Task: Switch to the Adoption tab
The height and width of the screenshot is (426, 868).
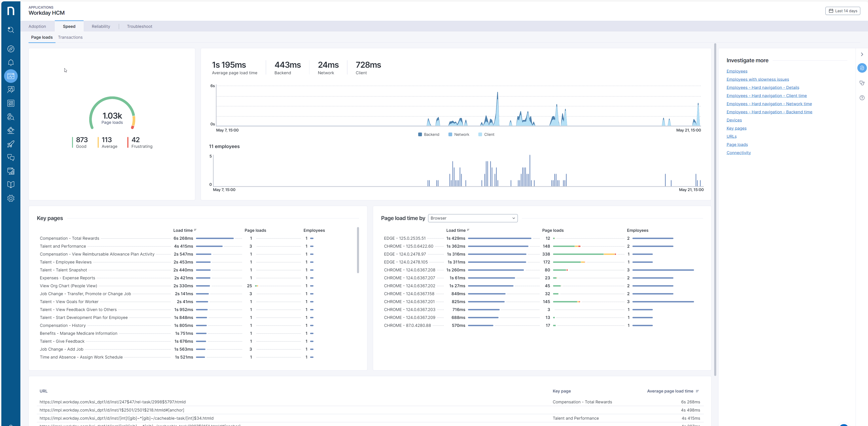Action: pos(37,26)
